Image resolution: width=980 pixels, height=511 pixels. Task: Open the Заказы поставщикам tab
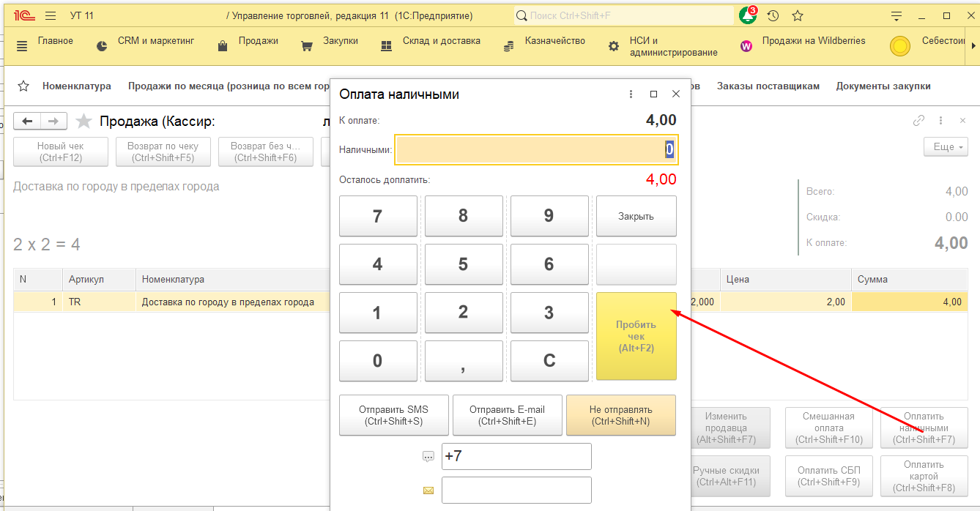pos(768,86)
